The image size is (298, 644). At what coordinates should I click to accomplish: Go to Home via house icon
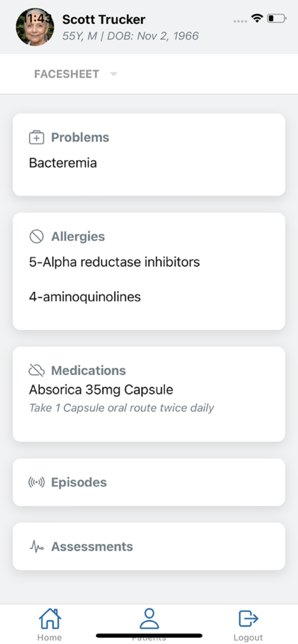tap(50, 619)
